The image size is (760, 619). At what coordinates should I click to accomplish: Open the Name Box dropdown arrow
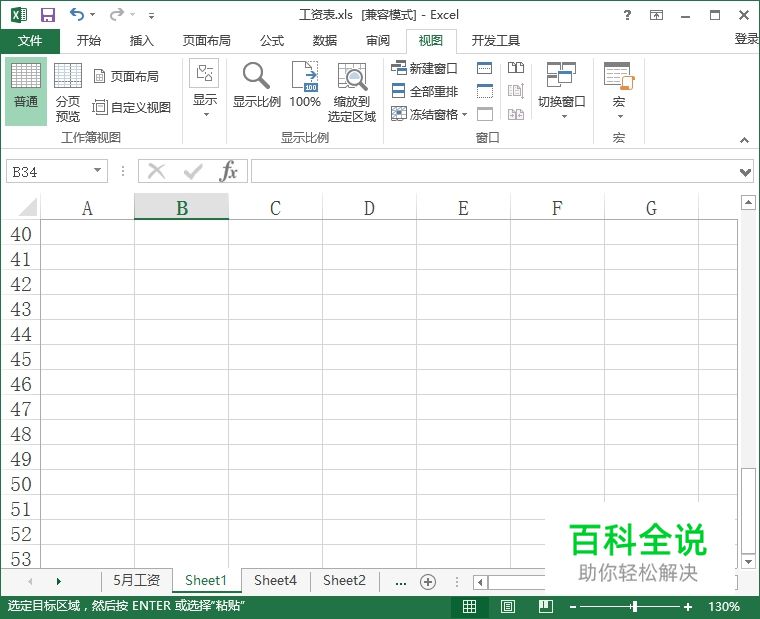97,170
